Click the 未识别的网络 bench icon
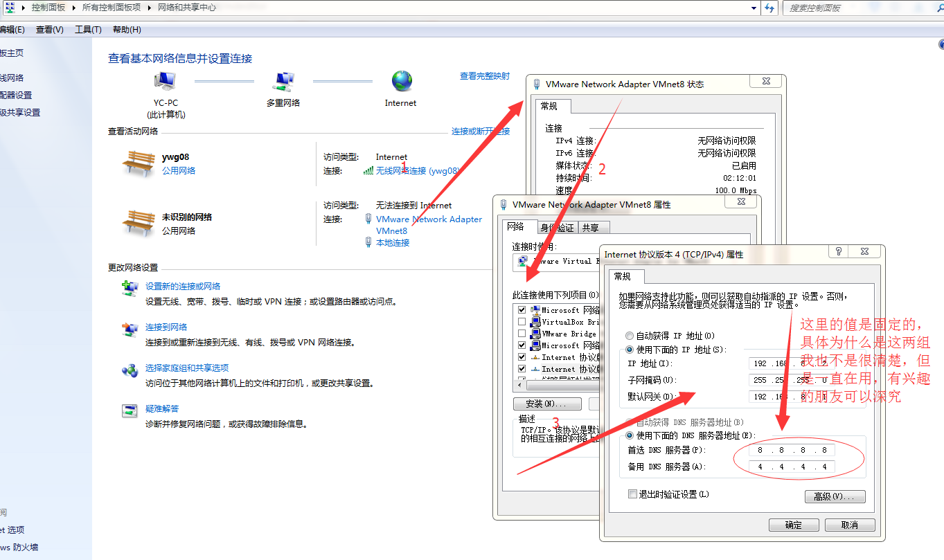The height and width of the screenshot is (560, 944). coord(138,224)
